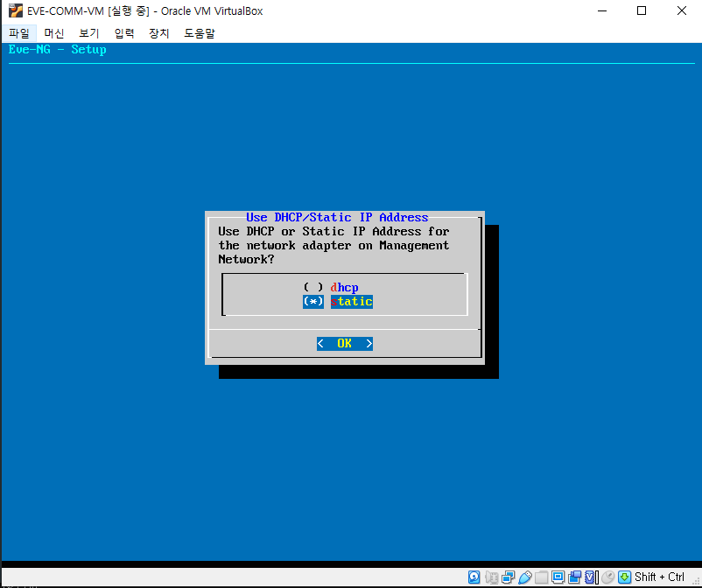This screenshot has width=702, height=588.
Task: Open the 입력 menu
Action: coord(124,33)
